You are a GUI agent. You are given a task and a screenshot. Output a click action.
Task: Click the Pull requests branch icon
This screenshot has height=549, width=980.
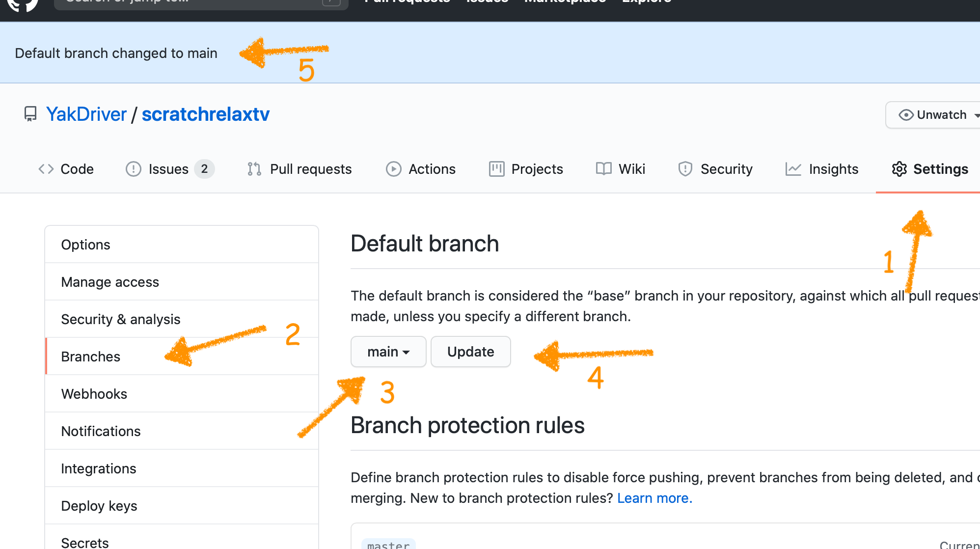(254, 169)
